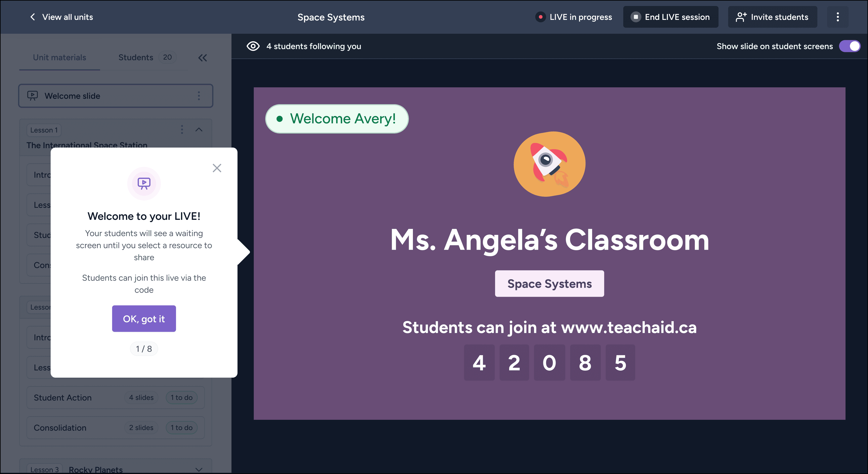
Task: Click the Space Systems label on slide
Action: (549, 283)
